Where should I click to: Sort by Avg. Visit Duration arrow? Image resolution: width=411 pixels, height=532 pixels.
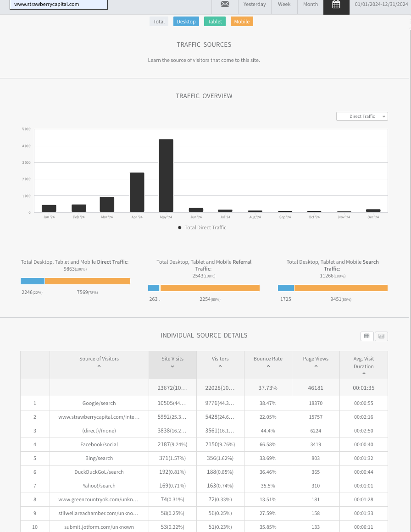tap(364, 374)
